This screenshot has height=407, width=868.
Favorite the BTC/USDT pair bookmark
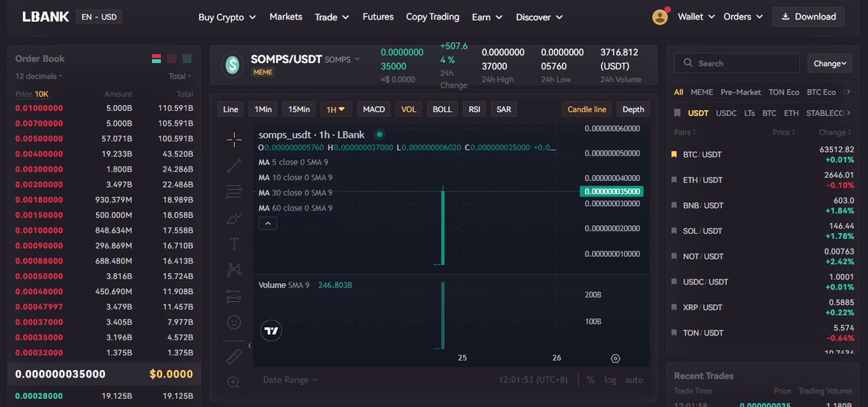coord(675,154)
